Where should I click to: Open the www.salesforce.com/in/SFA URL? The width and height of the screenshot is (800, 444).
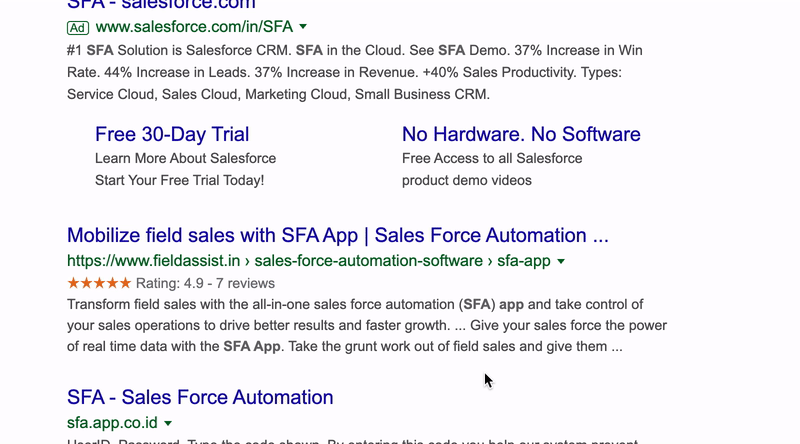pos(194,27)
